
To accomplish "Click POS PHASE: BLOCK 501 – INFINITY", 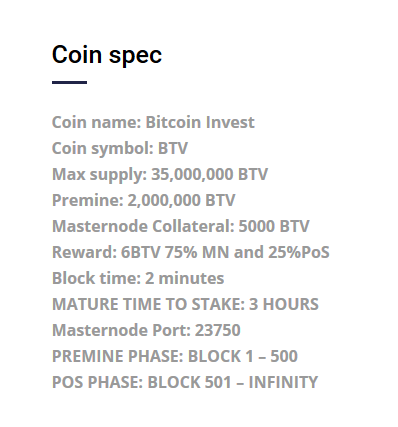I will 185,382.
